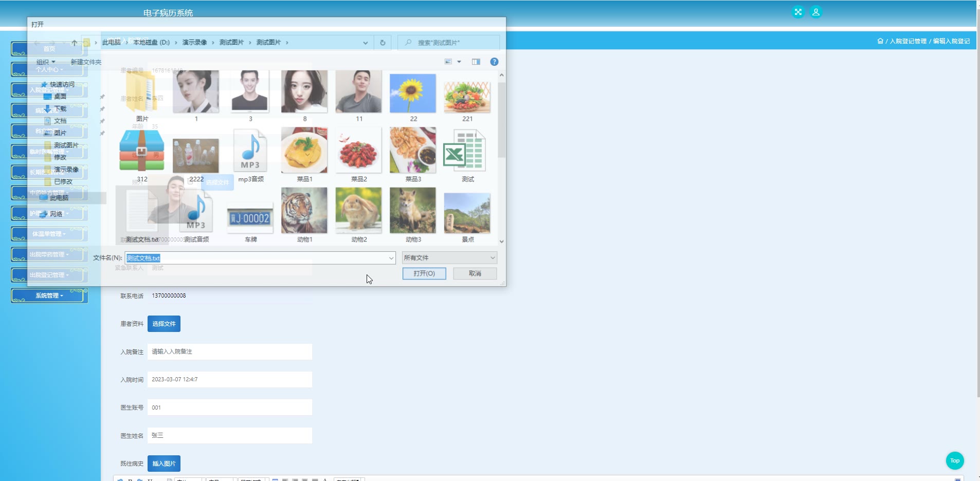Click the 入院时间 field
Image resolution: width=980 pixels, height=481 pixels.
[230, 380]
